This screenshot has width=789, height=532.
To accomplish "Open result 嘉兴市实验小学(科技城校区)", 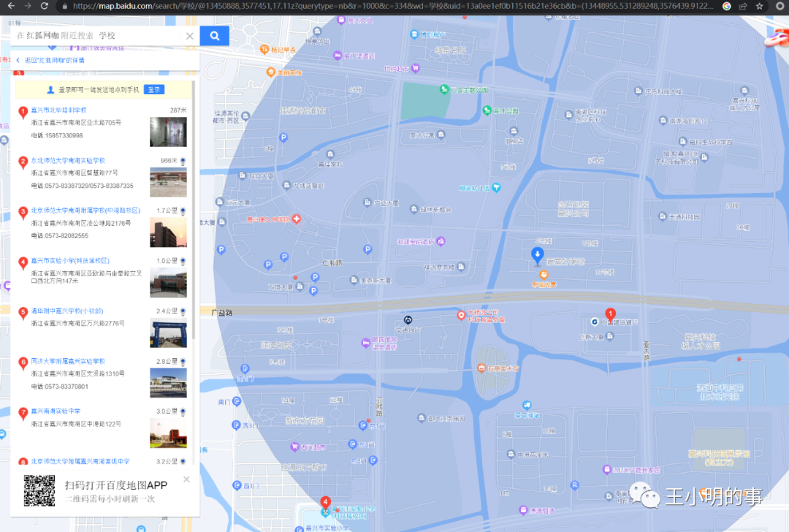I will [x=70, y=261].
